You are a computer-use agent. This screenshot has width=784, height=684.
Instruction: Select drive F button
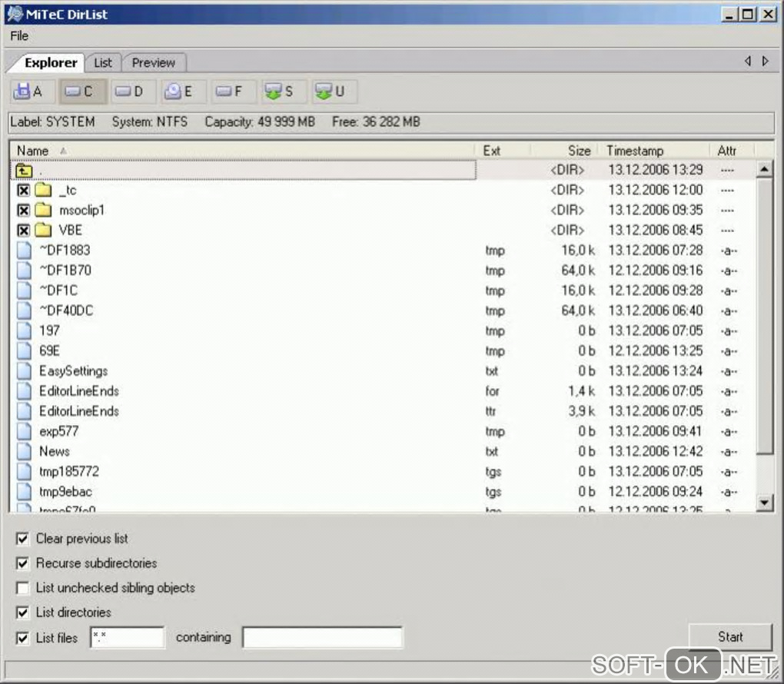pos(234,91)
